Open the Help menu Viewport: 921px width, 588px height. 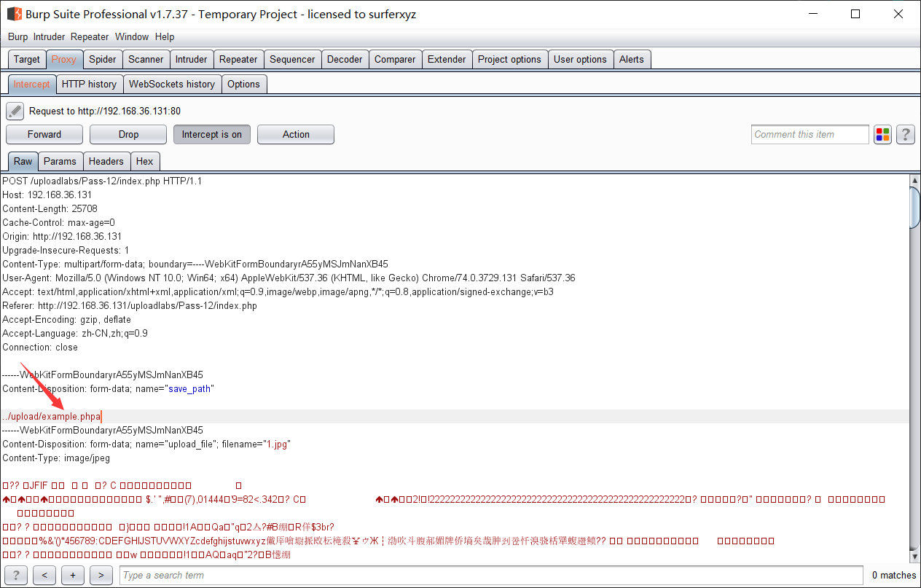pyautogui.click(x=165, y=36)
